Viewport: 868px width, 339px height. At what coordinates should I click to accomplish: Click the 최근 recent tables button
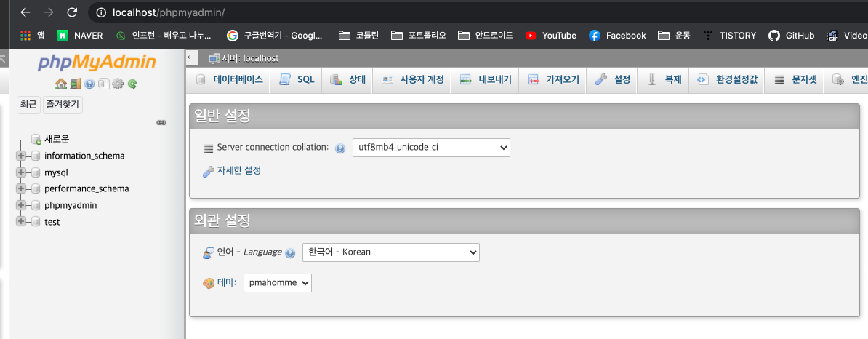point(28,104)
